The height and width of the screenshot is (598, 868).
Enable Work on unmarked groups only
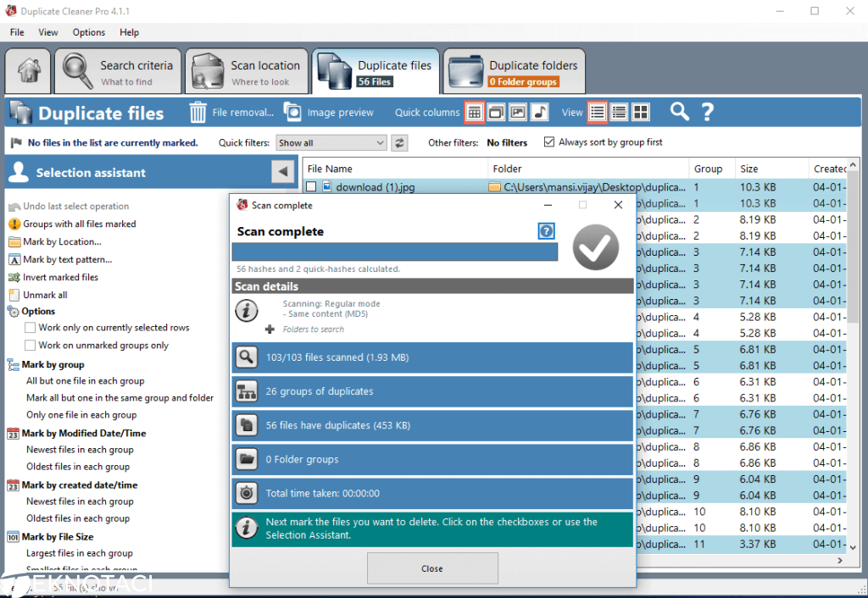click(31, 346)
